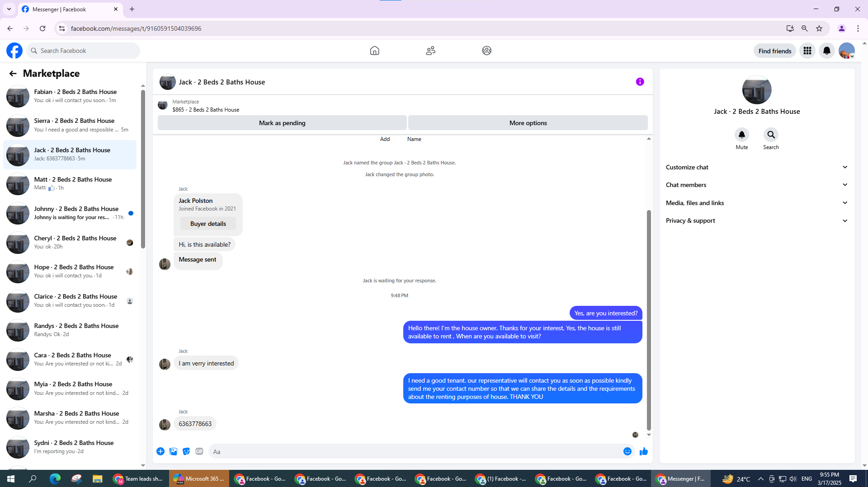Go to Home feed icon
Image resolution: width=868 pixels, height=487 pixels.
click(x=374, y=51)
